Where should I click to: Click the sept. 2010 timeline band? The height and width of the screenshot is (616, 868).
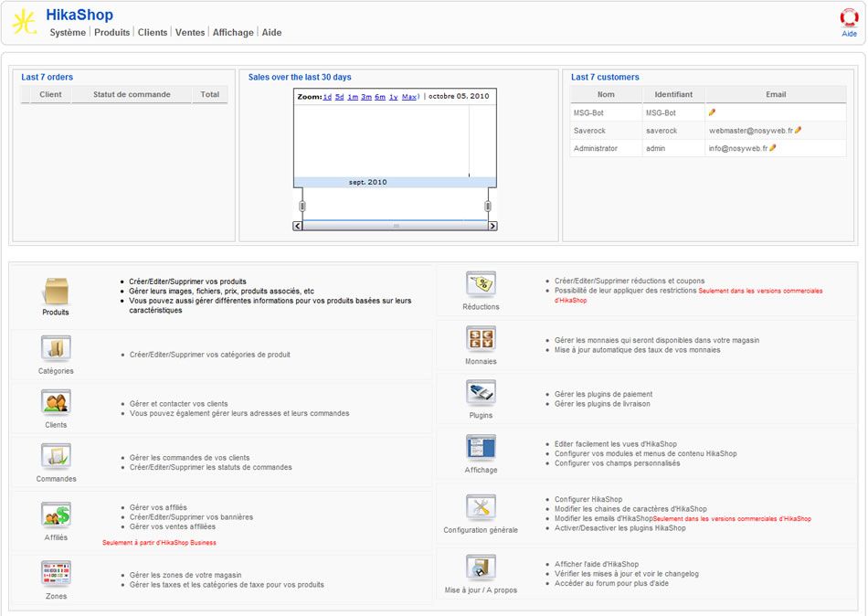(x=396, y=182)
